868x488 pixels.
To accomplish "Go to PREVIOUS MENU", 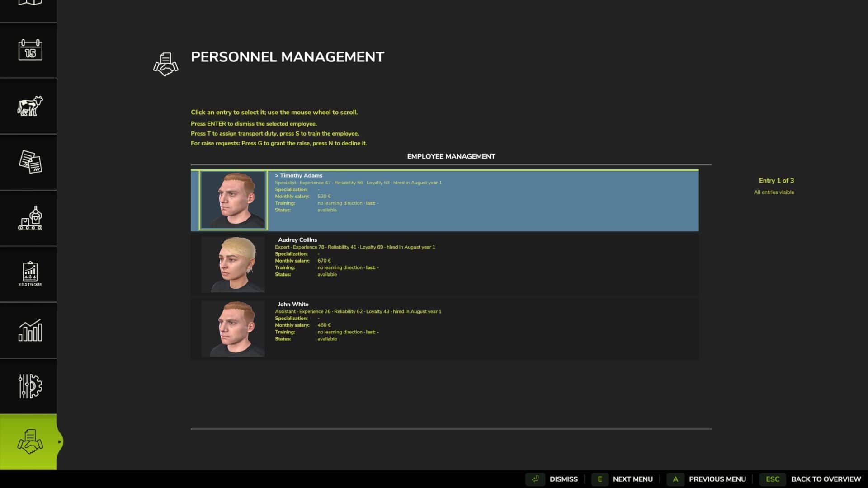I will pos(717,479).
